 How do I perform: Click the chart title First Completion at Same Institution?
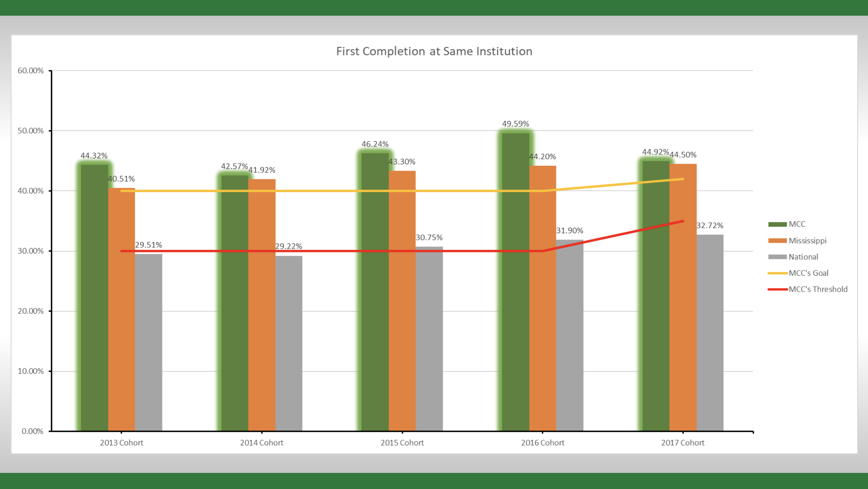[434, 51]
